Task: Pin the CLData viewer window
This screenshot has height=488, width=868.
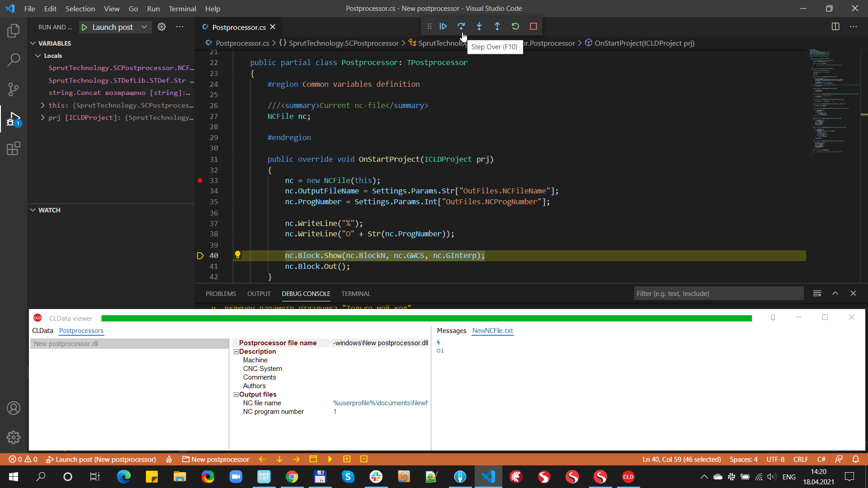Action: coord(773,318)
